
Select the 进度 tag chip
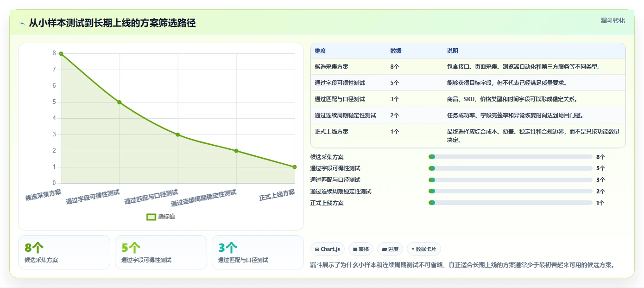[x=390, y=249]
